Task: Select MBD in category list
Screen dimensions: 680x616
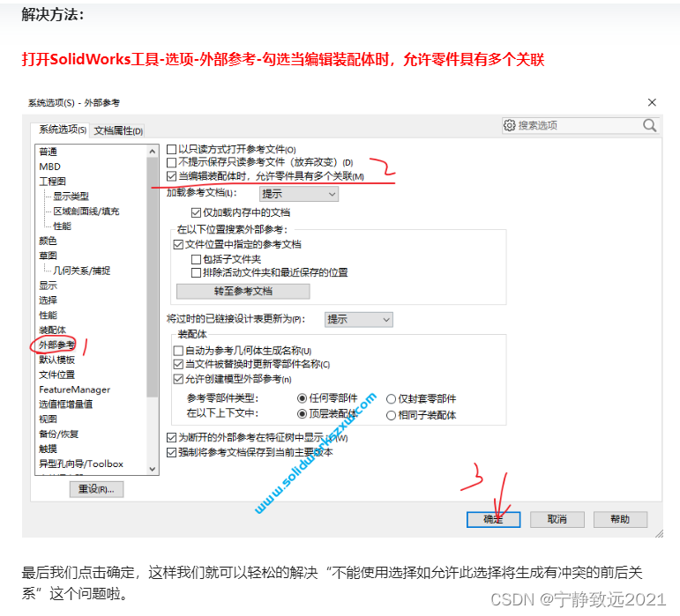Action: (50, 167)
